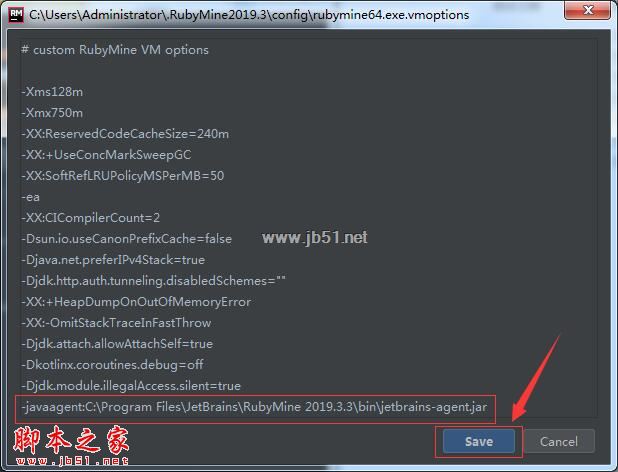
Task: Click the RubyMine RM title bar icon
Action: pos(16,15)
